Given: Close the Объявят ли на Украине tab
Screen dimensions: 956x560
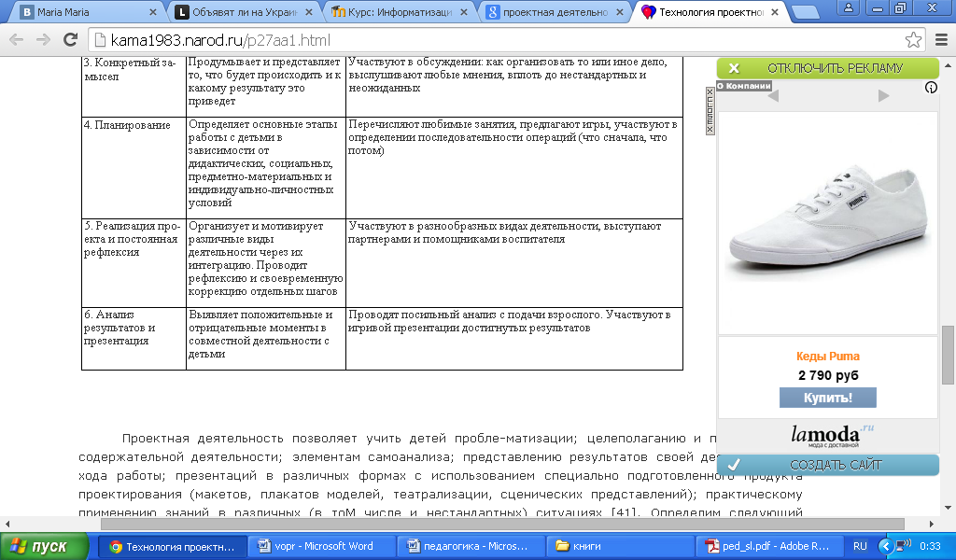Looking at the screenshot, I should coord(309,12).
